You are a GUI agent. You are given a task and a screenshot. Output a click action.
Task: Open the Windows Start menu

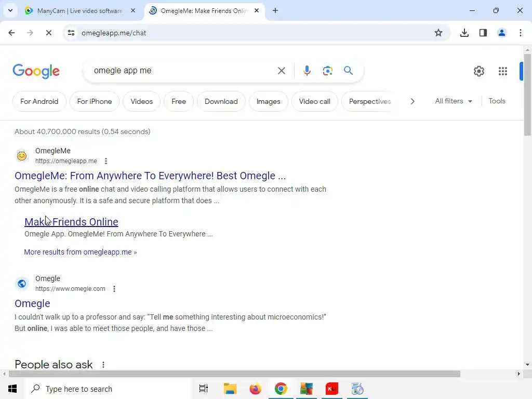[12, 389]
